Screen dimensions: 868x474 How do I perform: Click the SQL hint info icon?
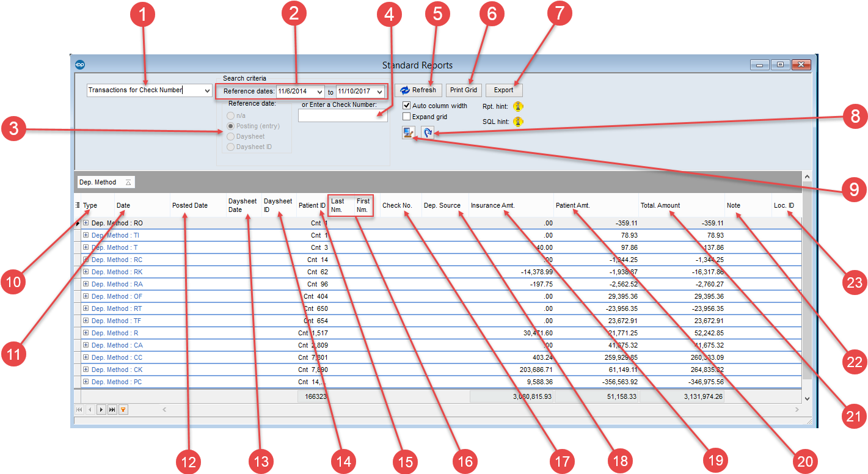pos(518,122)
